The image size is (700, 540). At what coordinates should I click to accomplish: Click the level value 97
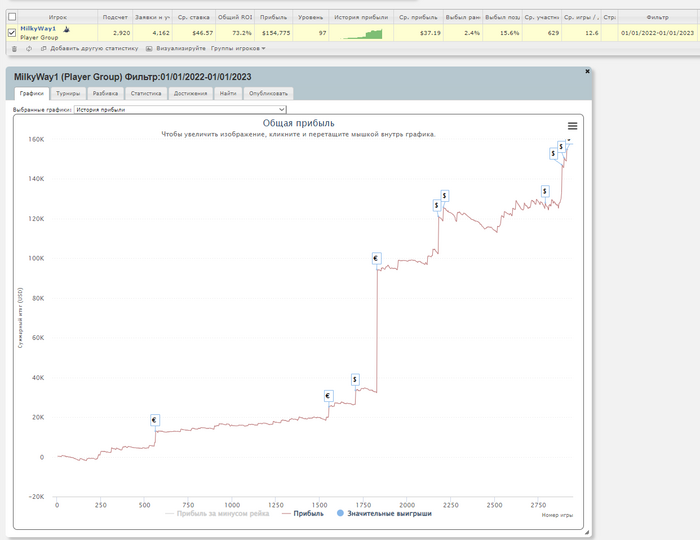(322, 33)
